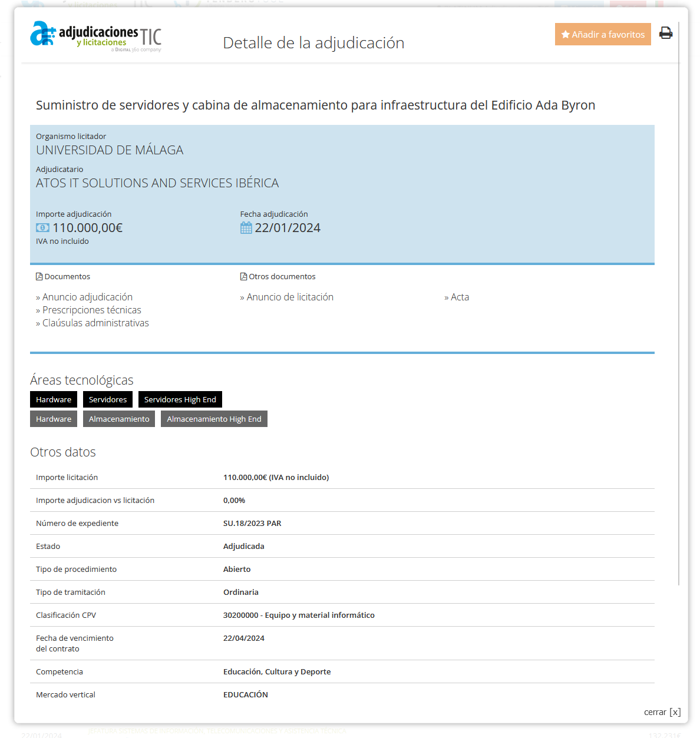Screen dimensions: 700x738
Task: Click the PDF icon next to Documentos
Action: pyautogui.click(x=39, y=277)
